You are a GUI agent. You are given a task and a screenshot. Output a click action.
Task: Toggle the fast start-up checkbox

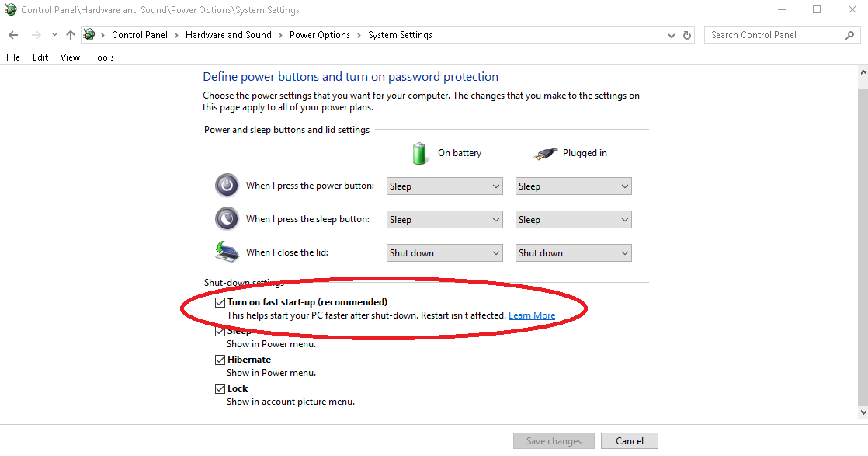pyautogui.click(x=220, y=302)
